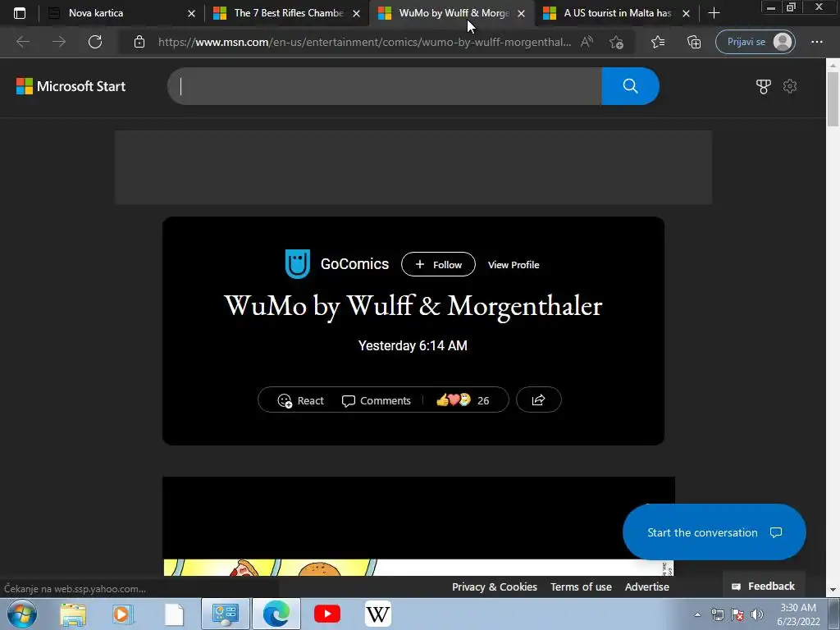Follow GoComics with Follow button

point(438,264)
